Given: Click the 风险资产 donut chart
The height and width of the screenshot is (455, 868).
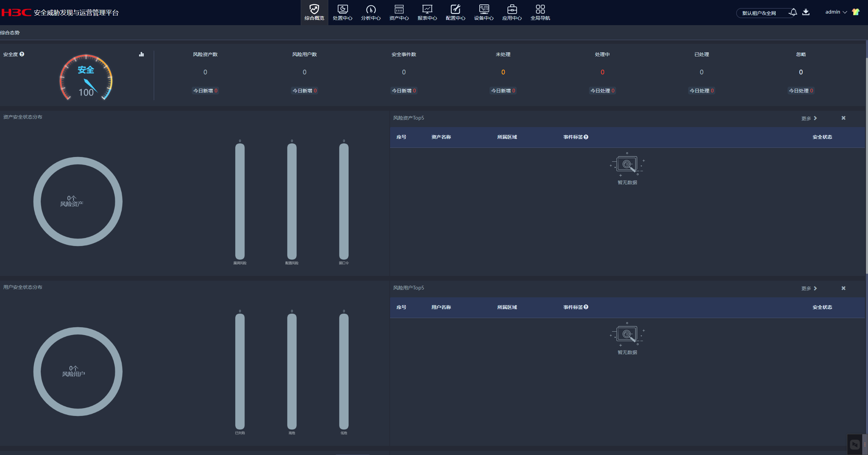Looking at the screenshot, I should point(78,201).
